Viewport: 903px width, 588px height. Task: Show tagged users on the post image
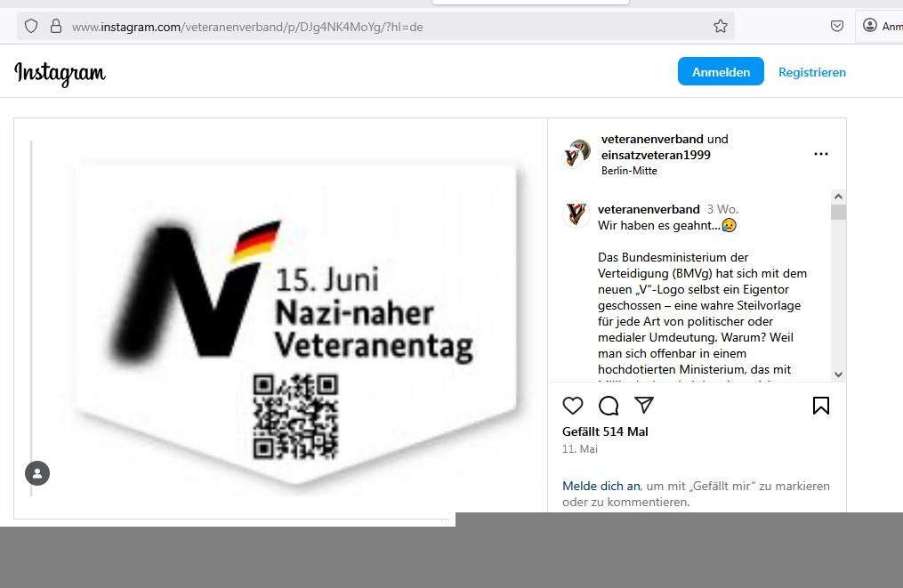[x=37, y=473]
